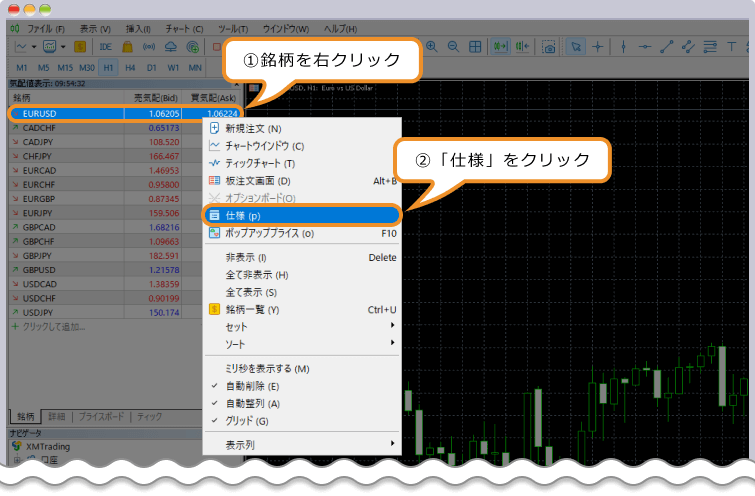Select the vertical line tool

coord(624,47)
